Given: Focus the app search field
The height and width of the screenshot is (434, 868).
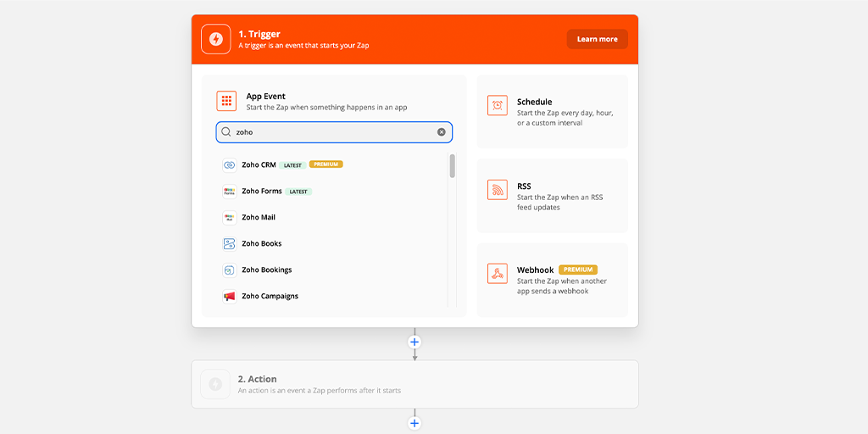Looking at the screenshot, I should [x=334, y=132].
